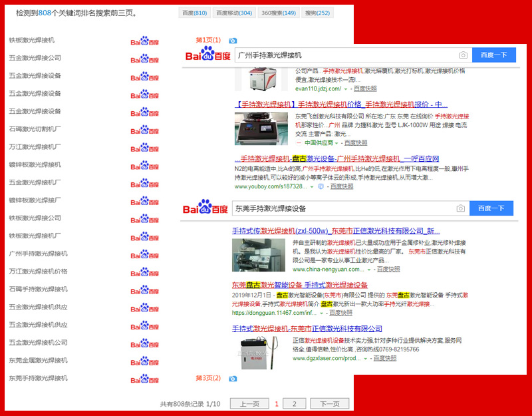
Task: Select keyword 石碣手持激光焊接机 in list
Action: [x=39, y=289]
